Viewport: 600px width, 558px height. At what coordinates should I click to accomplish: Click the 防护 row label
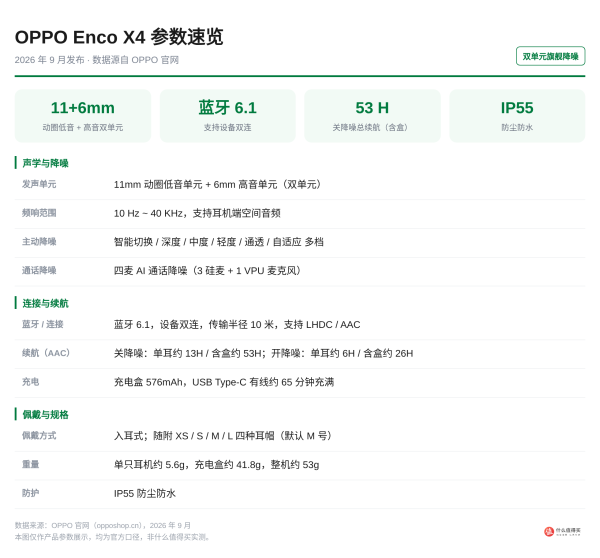pos(31,493)
